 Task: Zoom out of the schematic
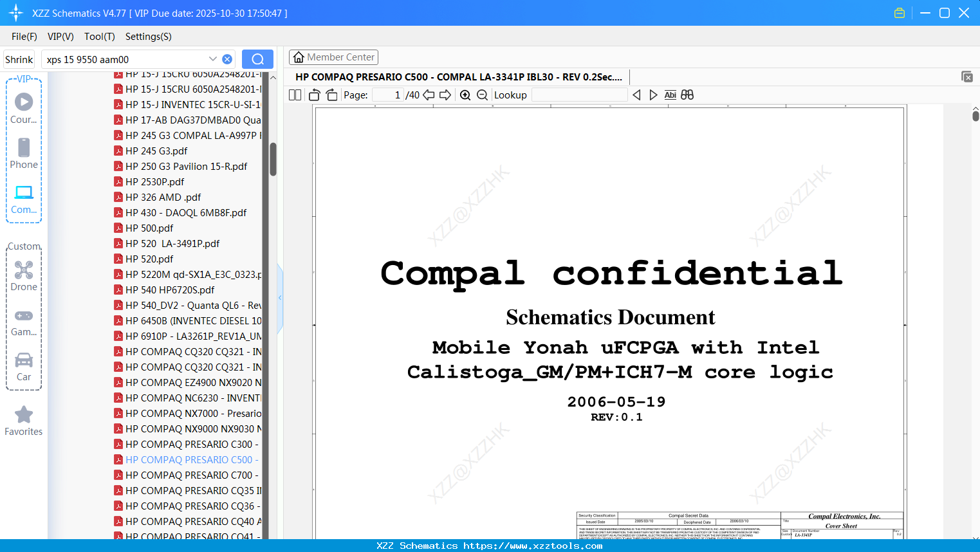point(482,95)
